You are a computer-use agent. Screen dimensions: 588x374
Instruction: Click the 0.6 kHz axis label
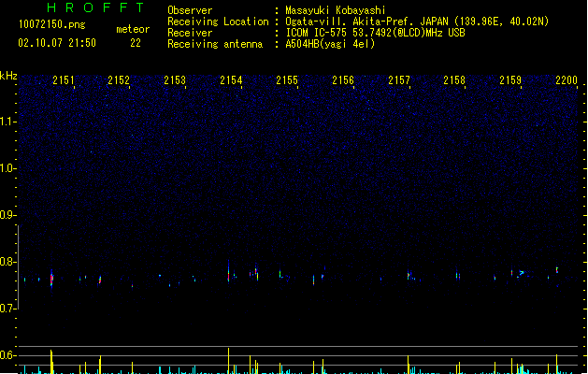[7, 355]
